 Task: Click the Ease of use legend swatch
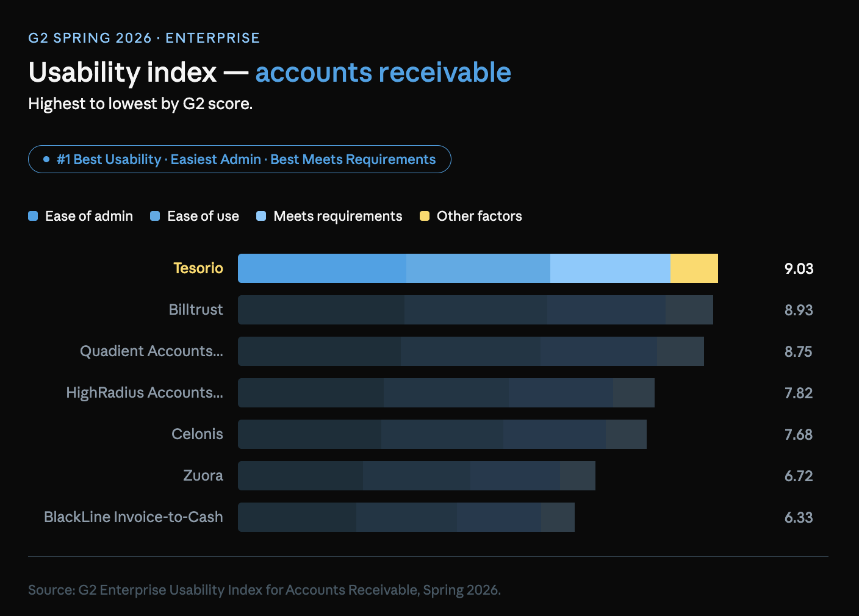pos(155,216)
